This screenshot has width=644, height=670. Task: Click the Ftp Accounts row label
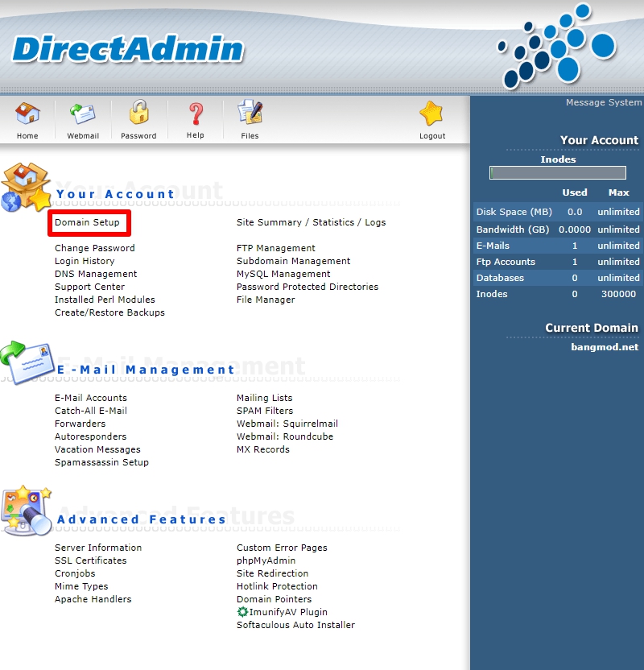click(506, 262)
